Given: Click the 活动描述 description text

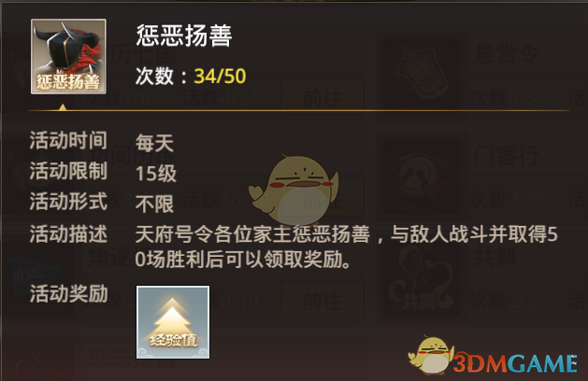Looking at the screenshot, I should pos(346,247).
